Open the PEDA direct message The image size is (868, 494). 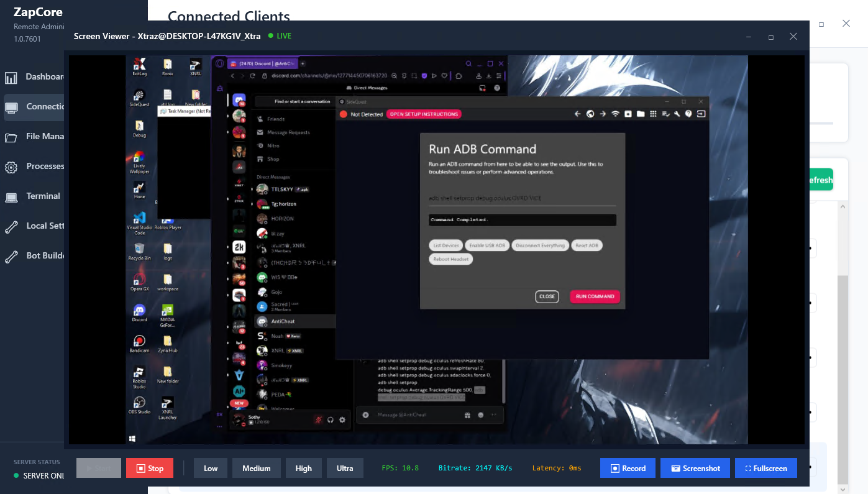295,395
